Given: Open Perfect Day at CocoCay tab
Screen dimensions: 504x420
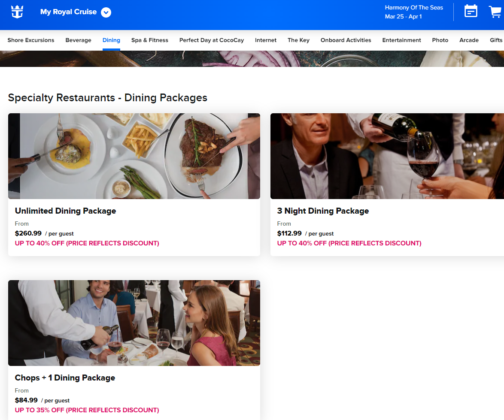Looking at the screenshot, I should (212, 40).
